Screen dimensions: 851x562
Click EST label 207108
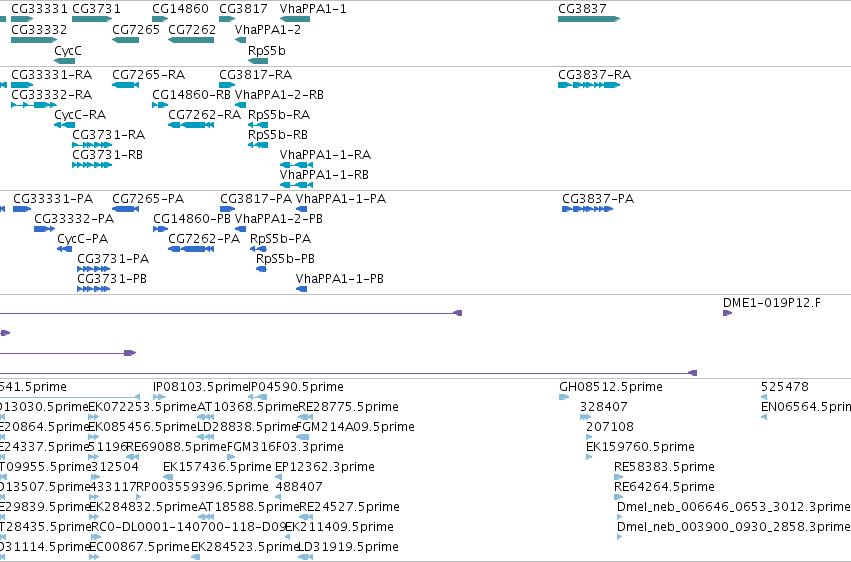pos(610,427)
